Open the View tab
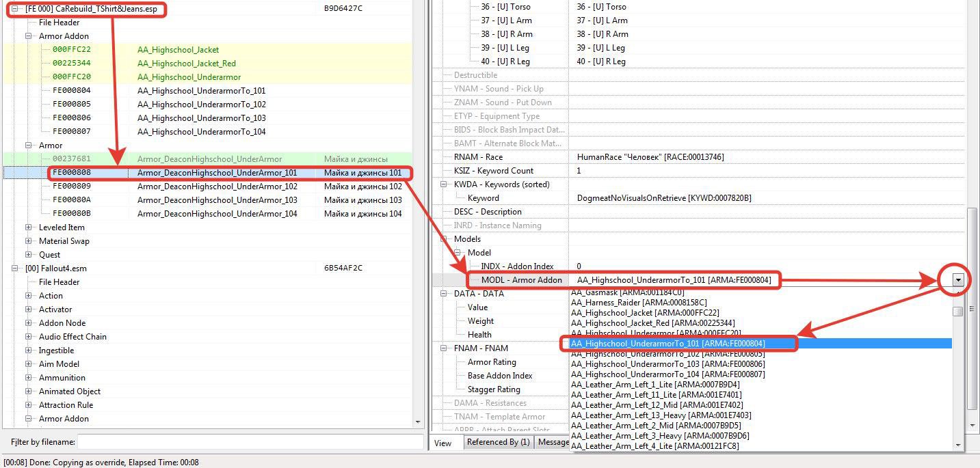This screenshot has height=468, width=980. (443, 443)
